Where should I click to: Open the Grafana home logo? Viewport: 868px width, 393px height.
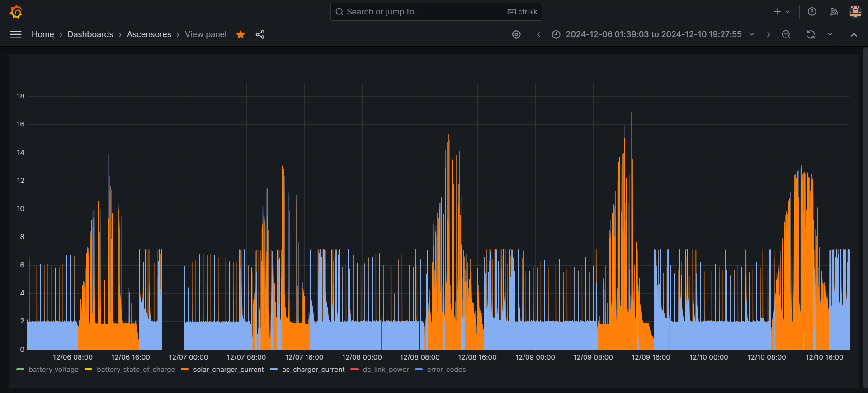pyautogui.click(x=16, y=12)
